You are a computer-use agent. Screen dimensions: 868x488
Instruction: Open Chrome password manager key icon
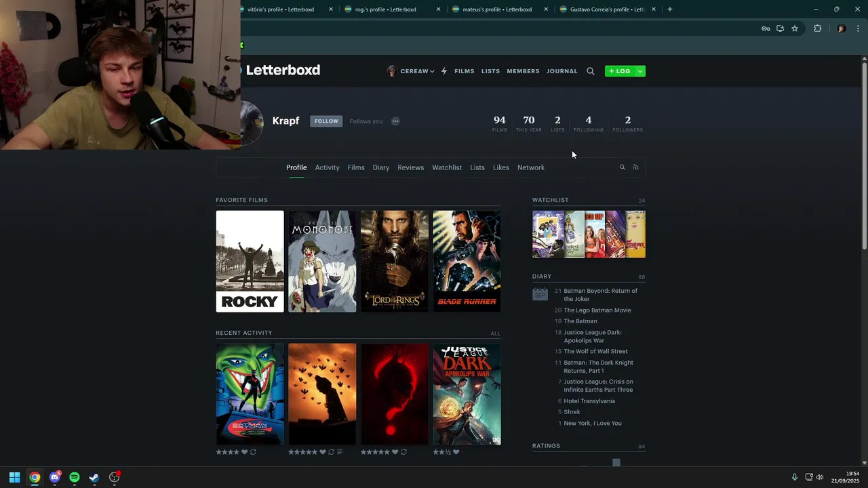(766, 28)
